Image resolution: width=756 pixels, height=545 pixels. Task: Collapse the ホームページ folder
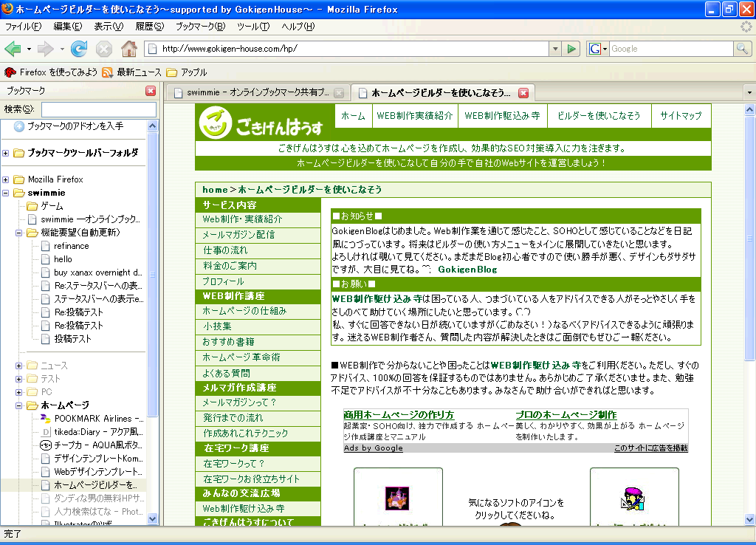(x=18, y=405)
